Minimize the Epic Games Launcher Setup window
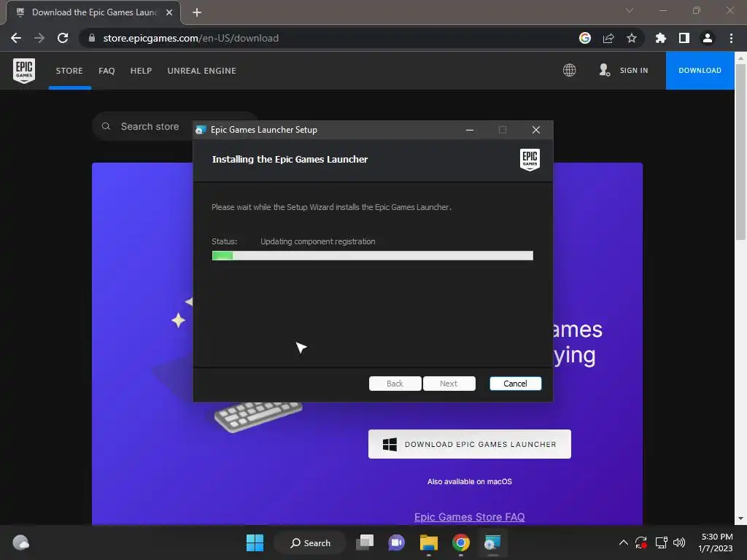The image size is (747, 560). (x=470, y=130)
